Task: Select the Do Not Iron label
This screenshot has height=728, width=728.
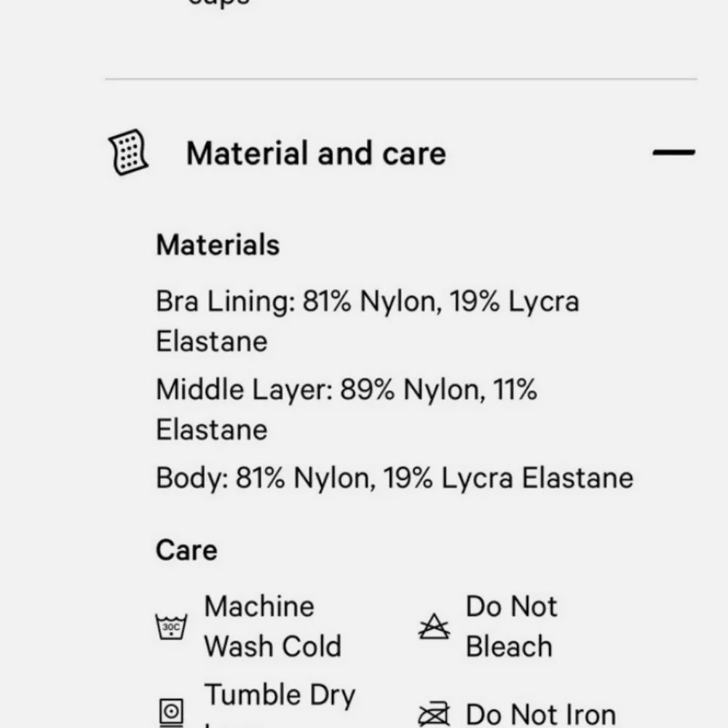Action: point(540,715)
